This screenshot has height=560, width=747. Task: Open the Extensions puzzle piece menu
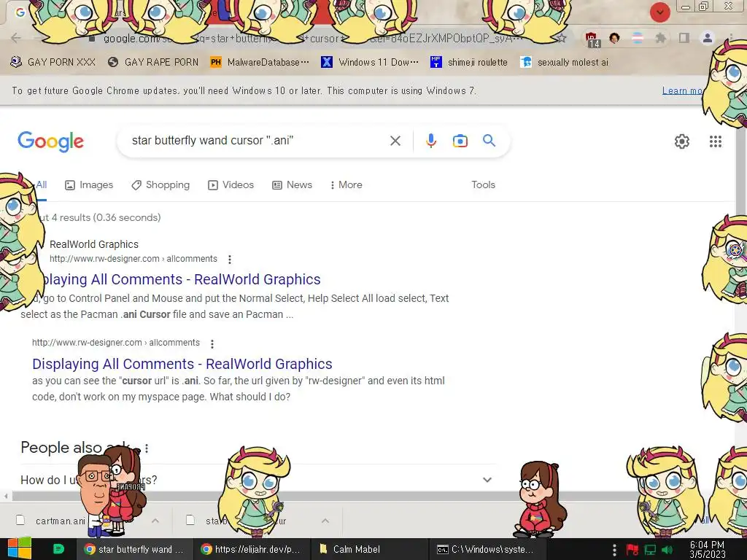click(x=661, y=38)
